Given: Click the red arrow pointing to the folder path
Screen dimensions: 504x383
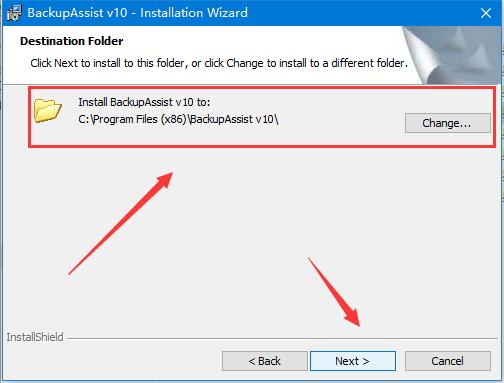Looking at the screenshot, I should coord(120,223).
